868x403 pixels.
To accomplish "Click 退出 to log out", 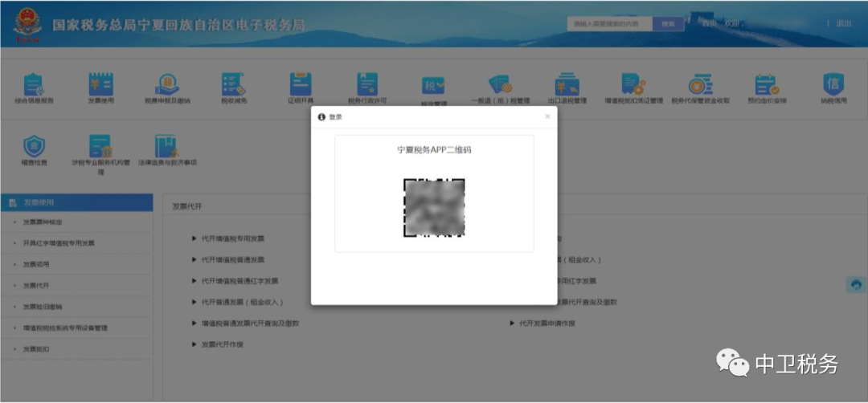I will [844, 24].
